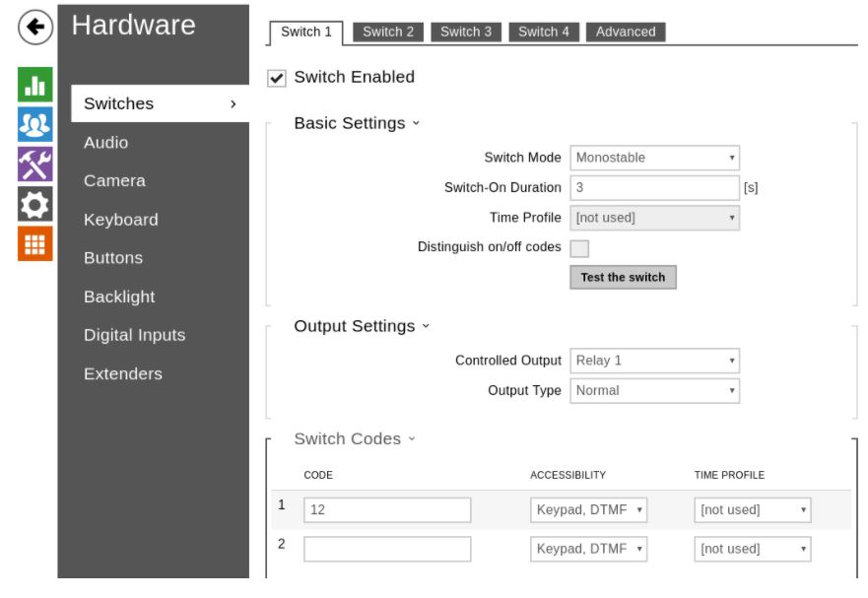Viewport: 868px width, 598px height.
Task: Open the Output Type dropdown
Action: tap(654, 391)
